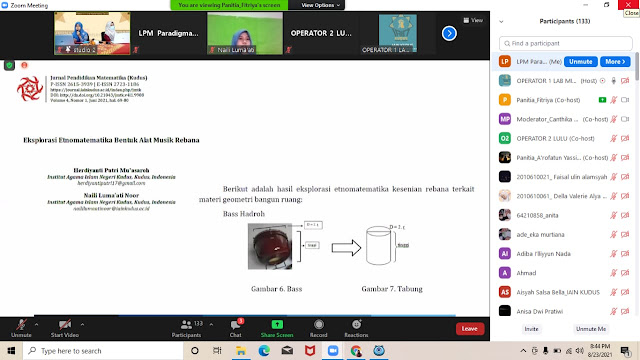Screen dimensions: 640x360
Task: Expand the arrow beside Participants
Action: pos(211,324)
